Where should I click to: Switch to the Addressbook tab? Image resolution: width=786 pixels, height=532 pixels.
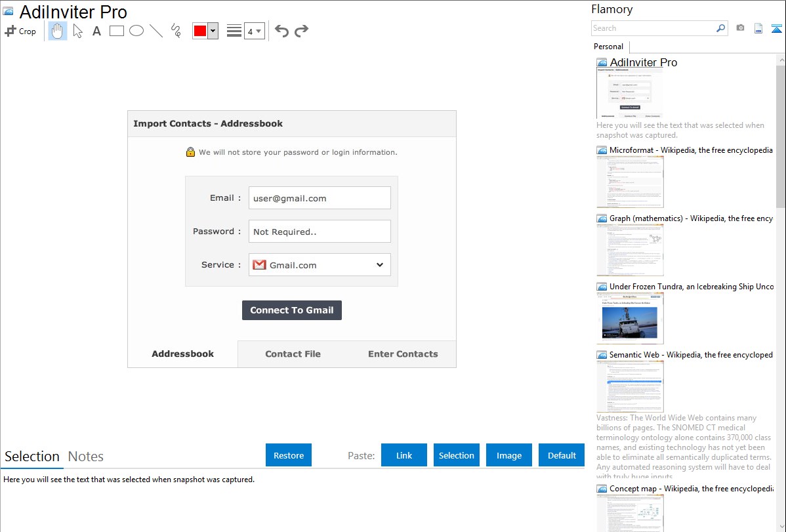tap(182, 354)
